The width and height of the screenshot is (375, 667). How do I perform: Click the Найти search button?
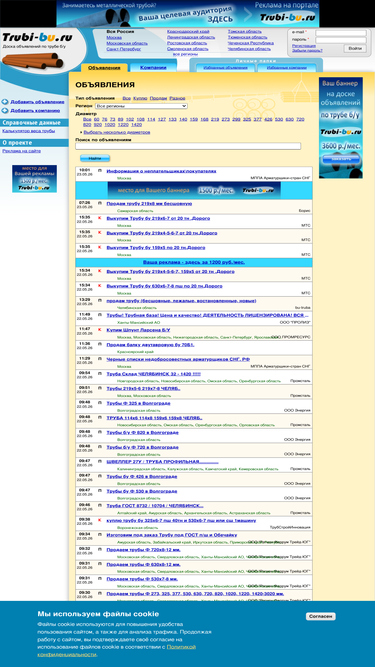pyautogui.click(x=95, y=158)
